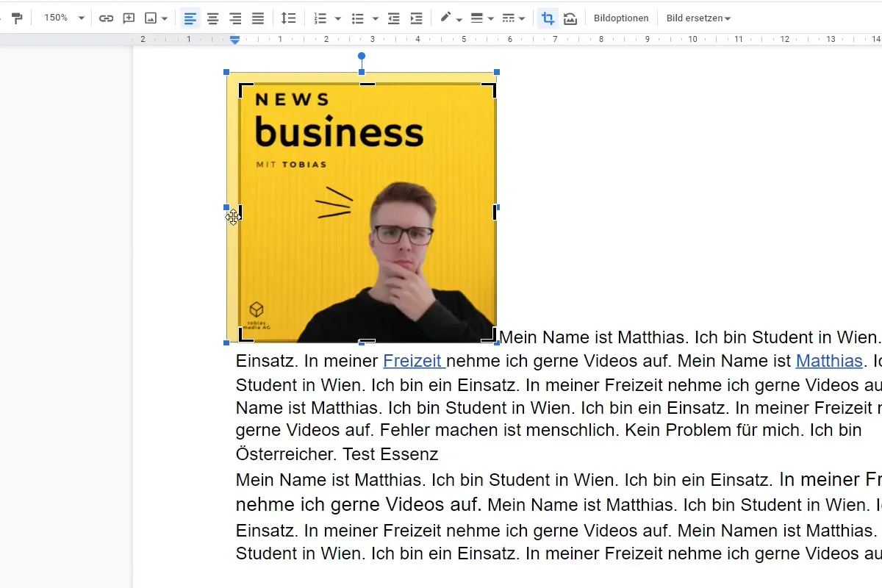Click the top-right black crop corner handle
Viewport: 882px width, 588px height.
point(490,90)
